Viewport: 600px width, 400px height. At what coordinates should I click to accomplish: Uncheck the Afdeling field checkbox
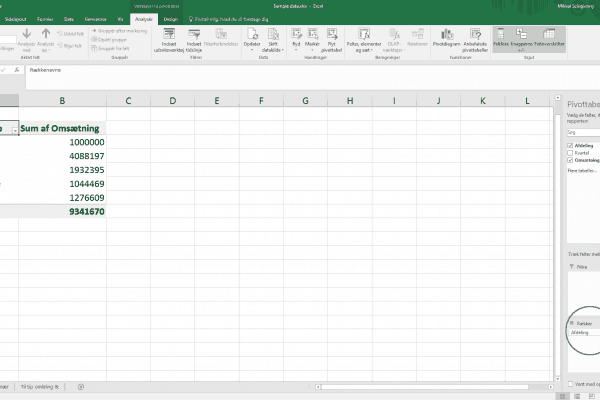pos(568,144)
